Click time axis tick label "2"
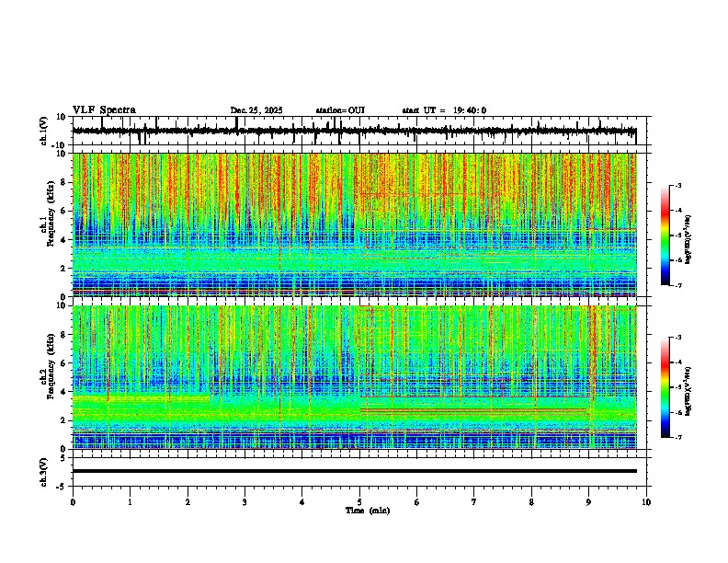Image resolution: width=728 pixels, height=563 pixels. point(188,501)
